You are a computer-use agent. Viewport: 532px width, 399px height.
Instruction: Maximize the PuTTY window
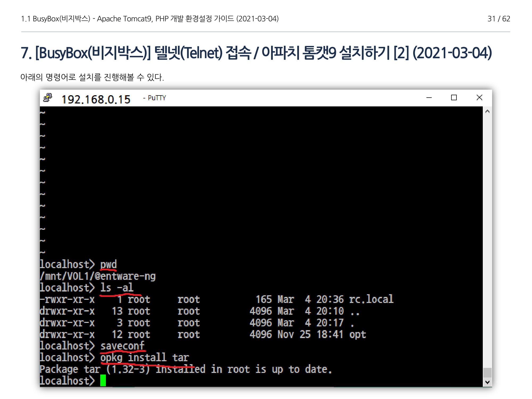[454, 98]
